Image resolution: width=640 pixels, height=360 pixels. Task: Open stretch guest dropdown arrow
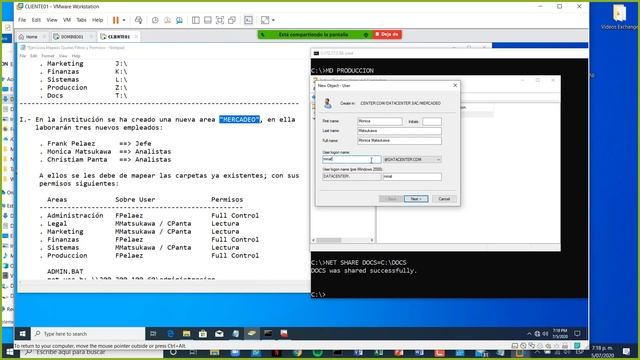coord(273,20)
